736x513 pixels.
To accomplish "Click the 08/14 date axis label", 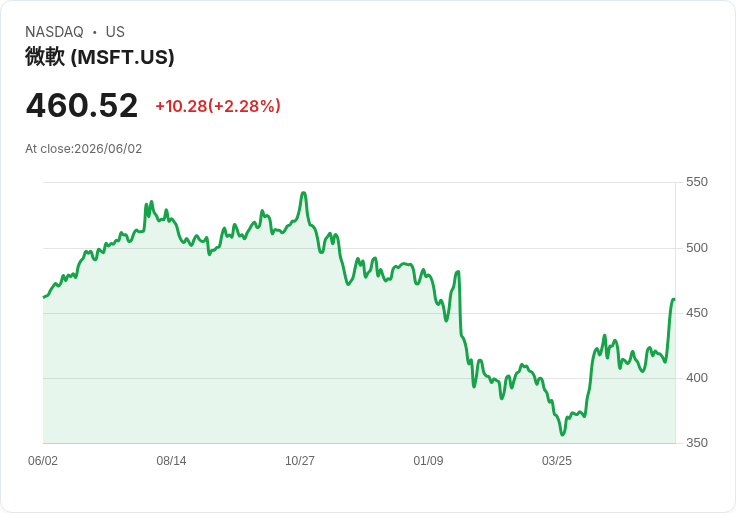I will coord(171,460).
